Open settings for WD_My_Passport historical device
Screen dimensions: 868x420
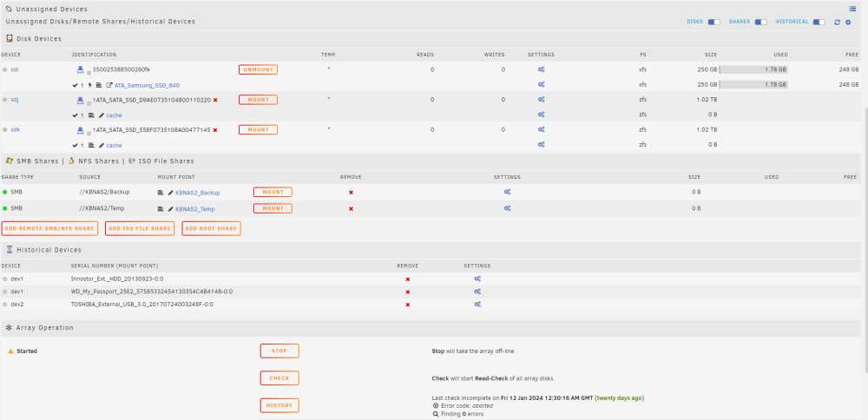tap(477, 291)
